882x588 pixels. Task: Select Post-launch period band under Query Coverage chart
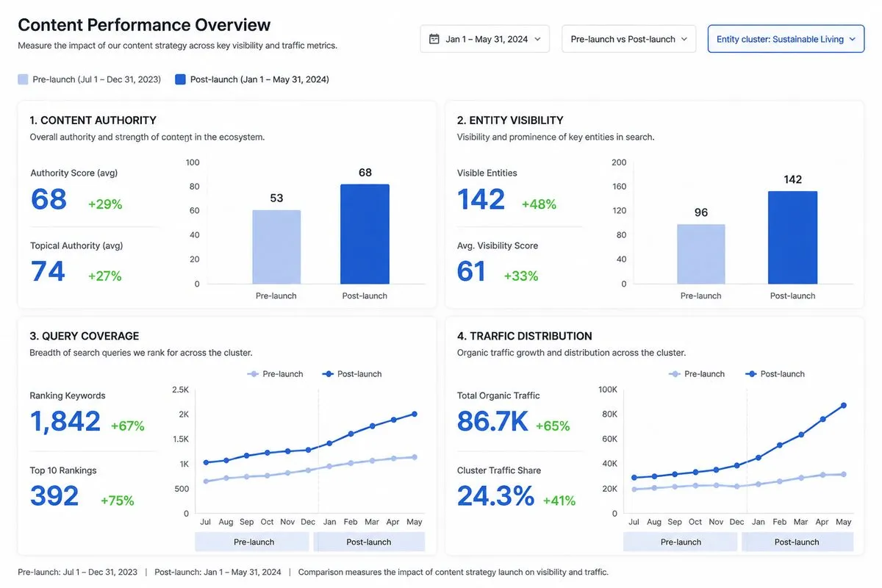(369, 542)
